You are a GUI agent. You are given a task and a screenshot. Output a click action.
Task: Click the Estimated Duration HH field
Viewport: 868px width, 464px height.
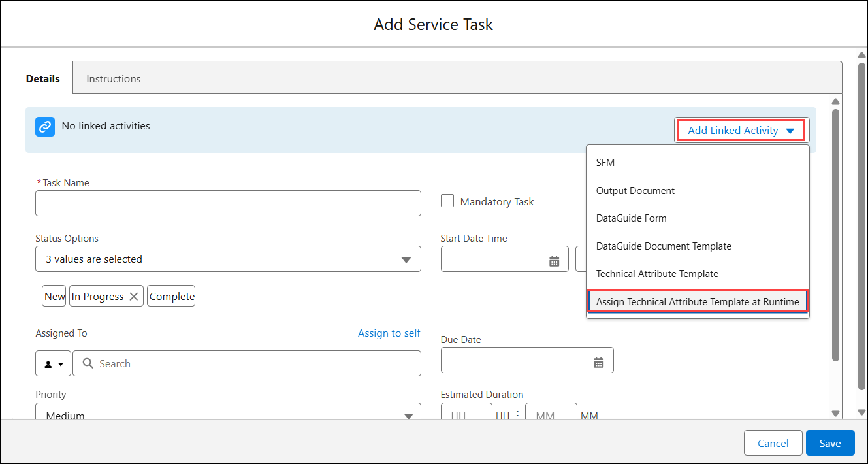466,412
